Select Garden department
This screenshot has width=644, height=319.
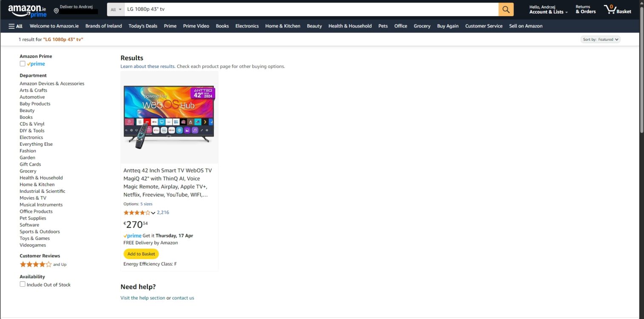(27, 158)
